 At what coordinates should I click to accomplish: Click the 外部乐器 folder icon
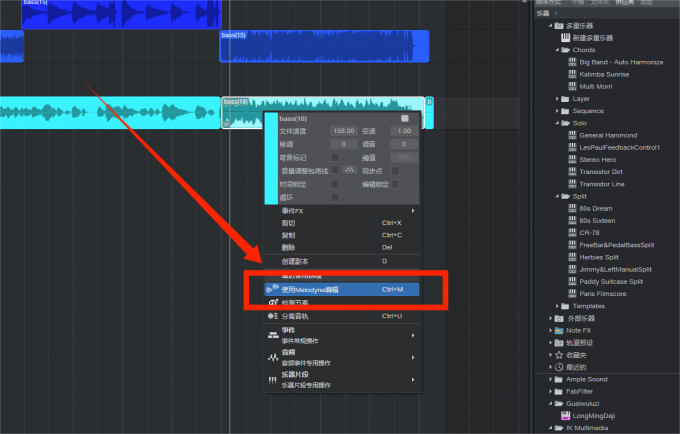559,318
